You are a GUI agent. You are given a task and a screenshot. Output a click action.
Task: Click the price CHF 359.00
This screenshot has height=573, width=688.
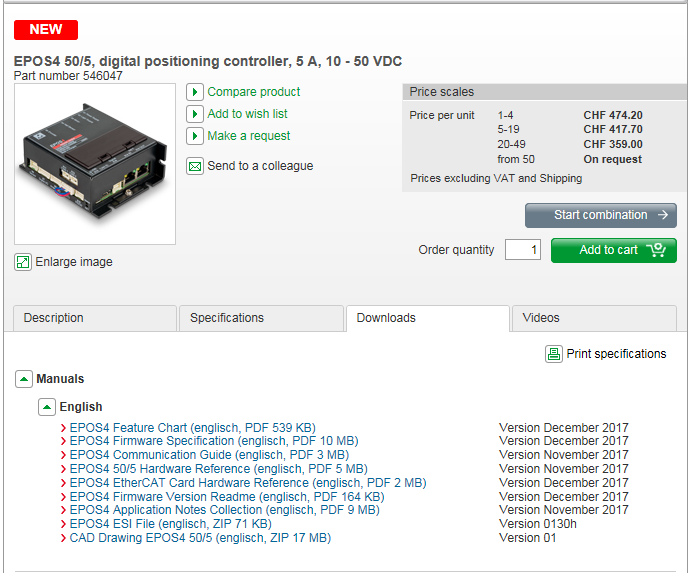(x=613, y=144)
